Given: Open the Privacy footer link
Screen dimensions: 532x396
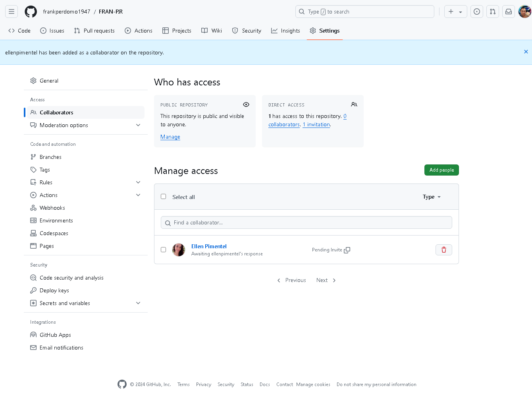Looking at the screenshot, I should click(204, 384).
